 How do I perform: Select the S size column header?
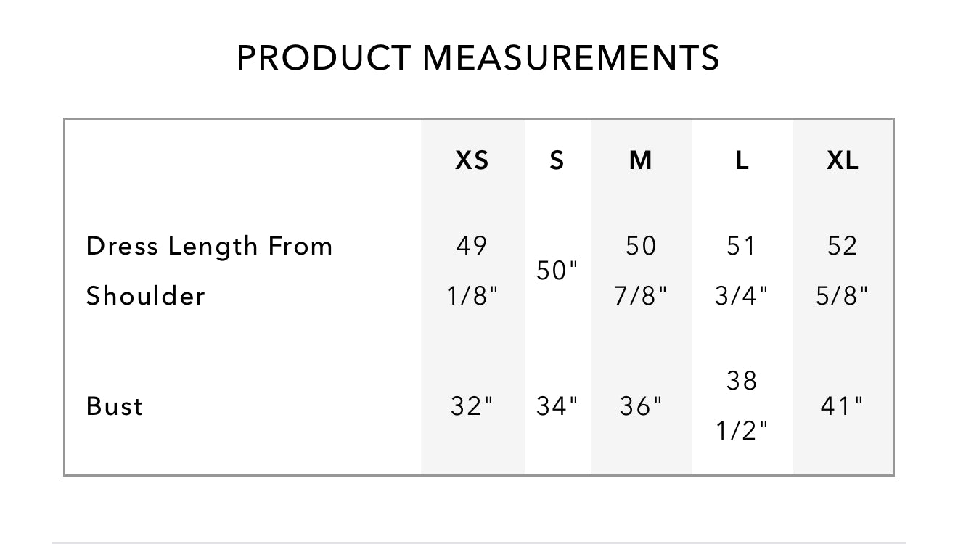[557, 160]
